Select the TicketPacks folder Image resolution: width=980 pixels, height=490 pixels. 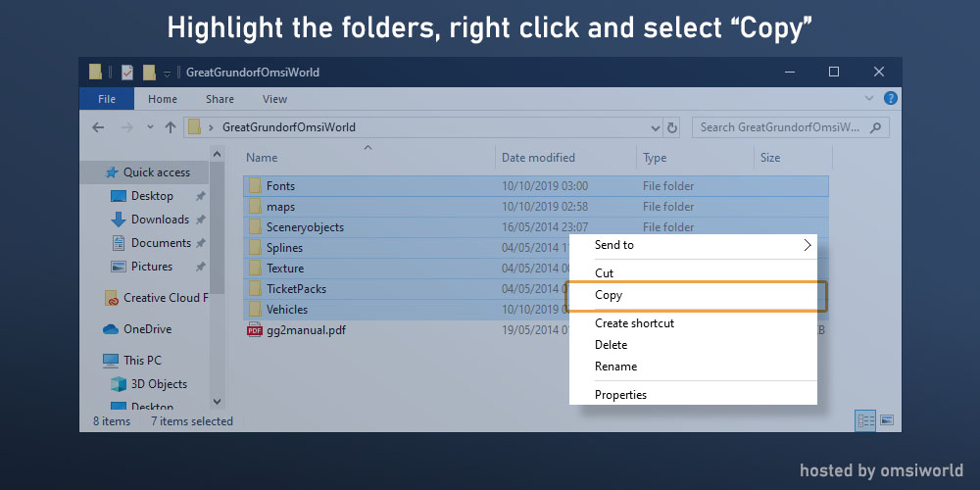296,289
